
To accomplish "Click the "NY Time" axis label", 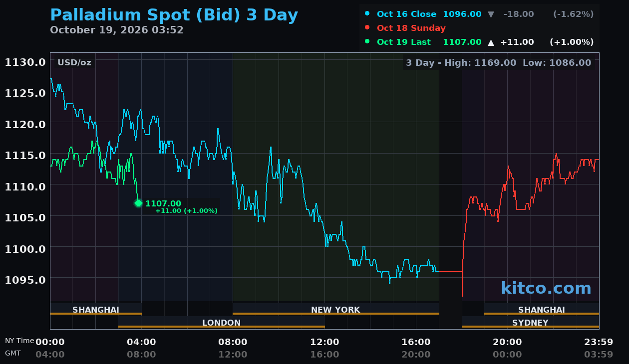I will 19,341.
